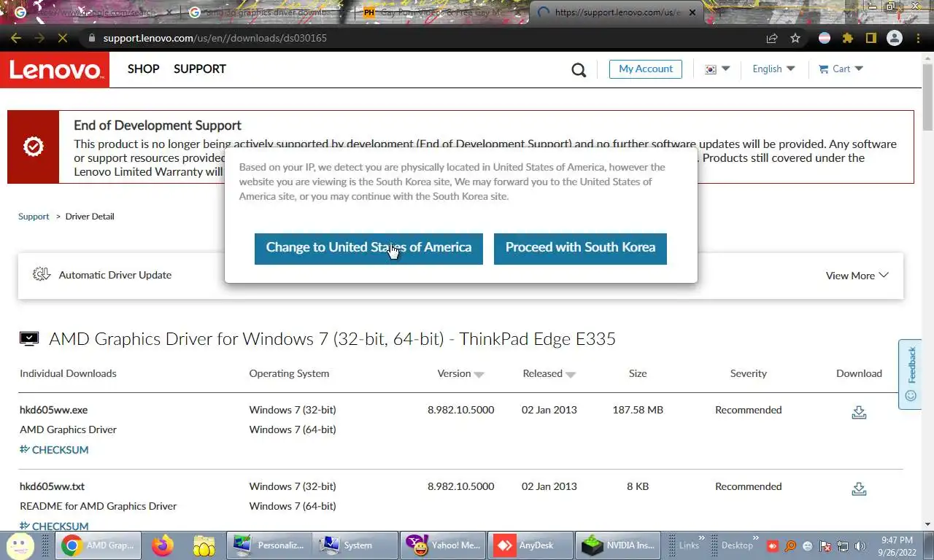
Task: Open the Extensions puzzle icon
Action: (847, 38)
